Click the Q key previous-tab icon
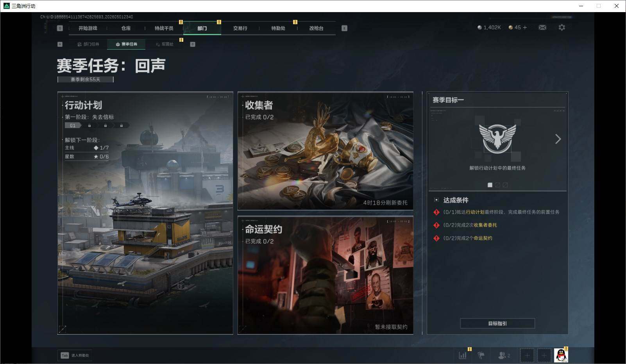This screenshot has width=626, height=364. (x=60, y=28)
